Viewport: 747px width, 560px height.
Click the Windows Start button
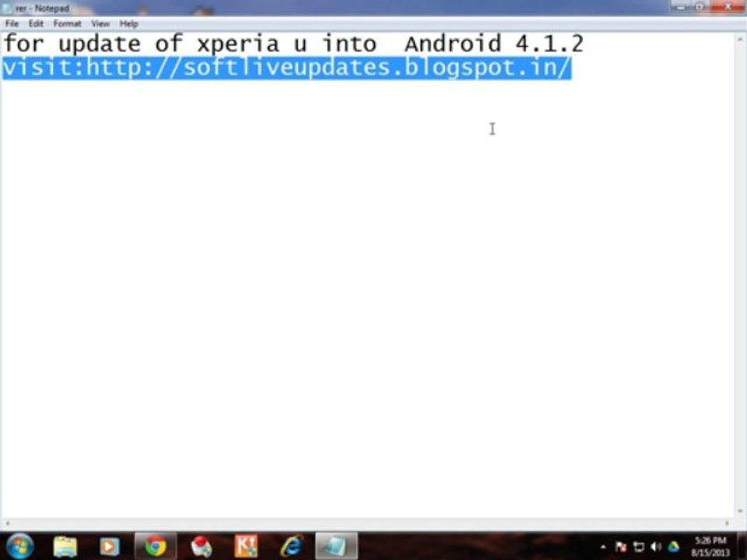19,546
